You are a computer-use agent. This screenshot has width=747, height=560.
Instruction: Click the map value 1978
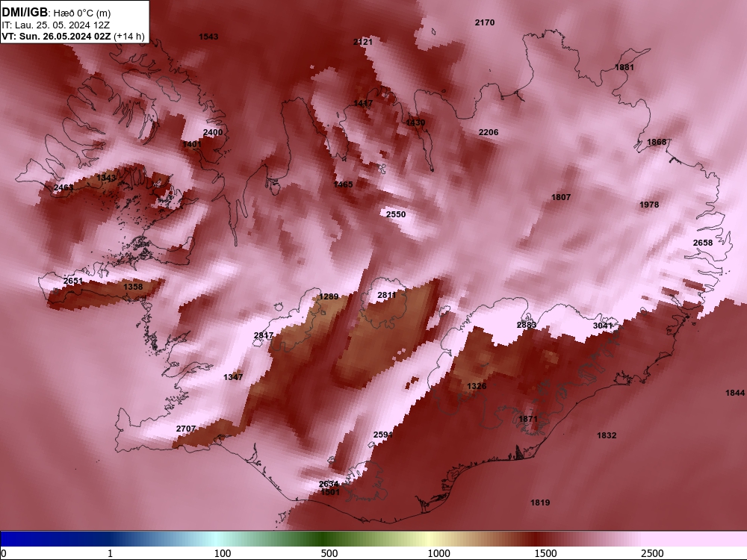(x=649, y=205)
